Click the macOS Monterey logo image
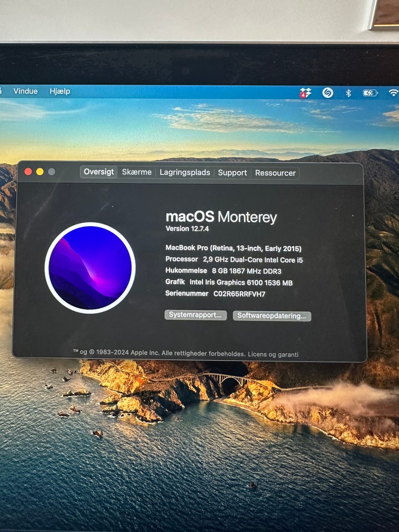 tap(90, 268)
